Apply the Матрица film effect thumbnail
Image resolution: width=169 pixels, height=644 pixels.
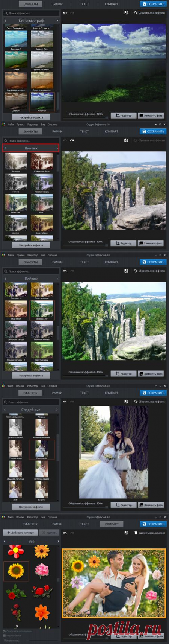[x=42, y=102]
